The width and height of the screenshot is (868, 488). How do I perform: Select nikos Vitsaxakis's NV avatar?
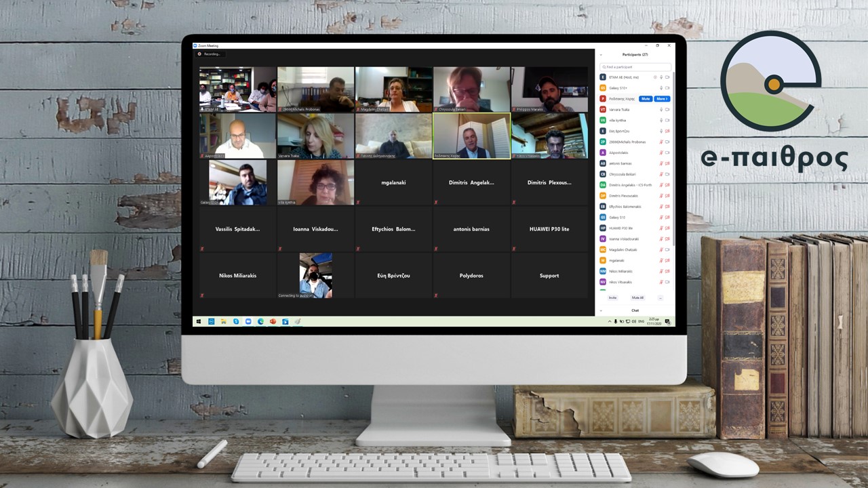pyautogui.click(x=603, y=282)
